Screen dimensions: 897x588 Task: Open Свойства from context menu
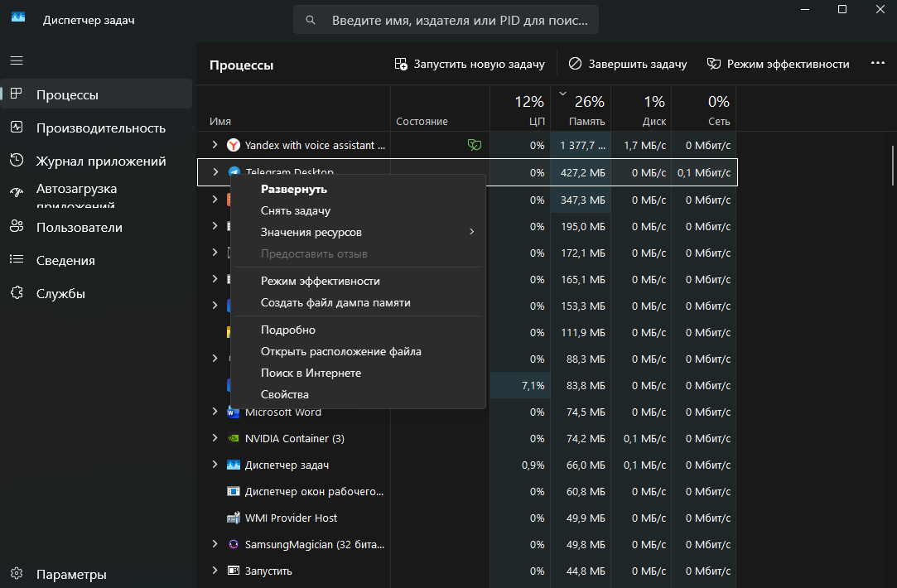coord(358,395)
